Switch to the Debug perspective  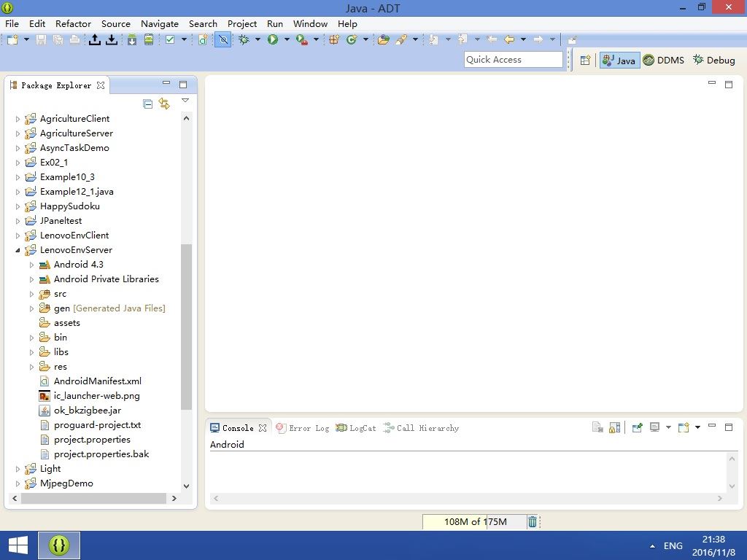[x=714, y=60]
